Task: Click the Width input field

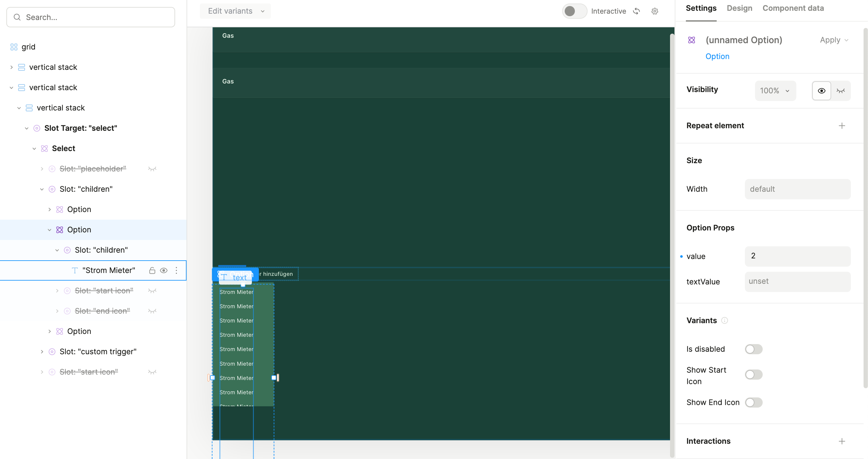Action: point(797,189)
